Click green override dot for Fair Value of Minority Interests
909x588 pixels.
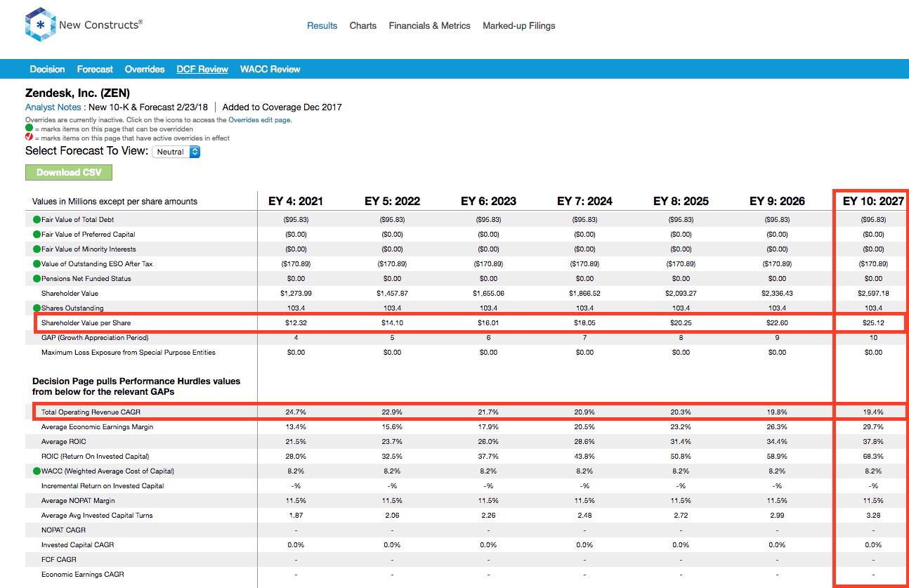(x=37, y=249)
